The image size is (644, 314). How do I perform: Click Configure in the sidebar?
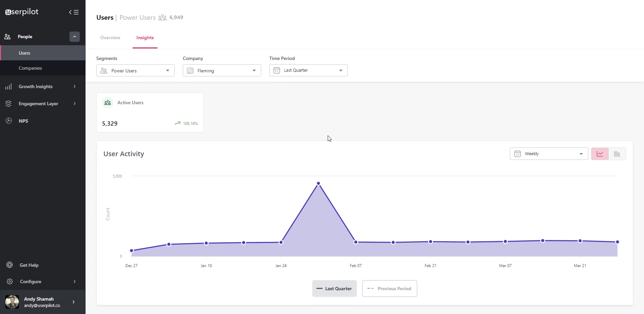click(30, 281)
